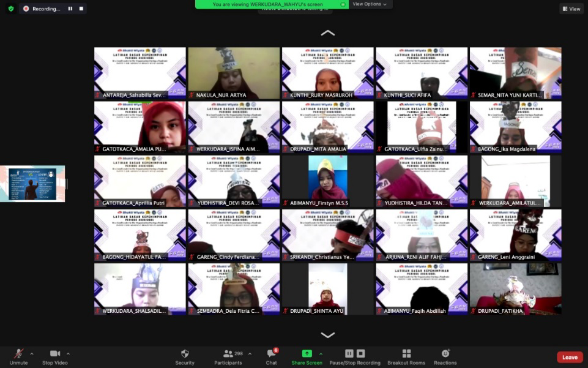Viewport: 588px width, 368px height.
Task: Open the Security shield options
Action: coord(185,354)
